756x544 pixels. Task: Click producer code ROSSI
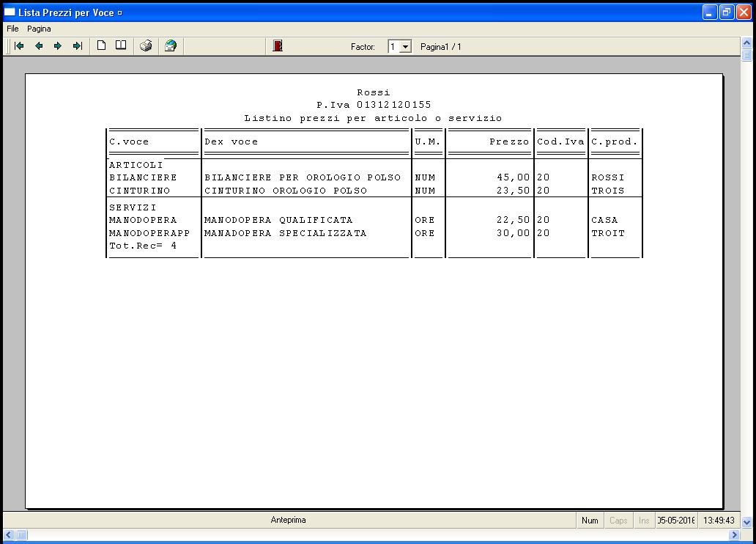[x=607, y=177]
